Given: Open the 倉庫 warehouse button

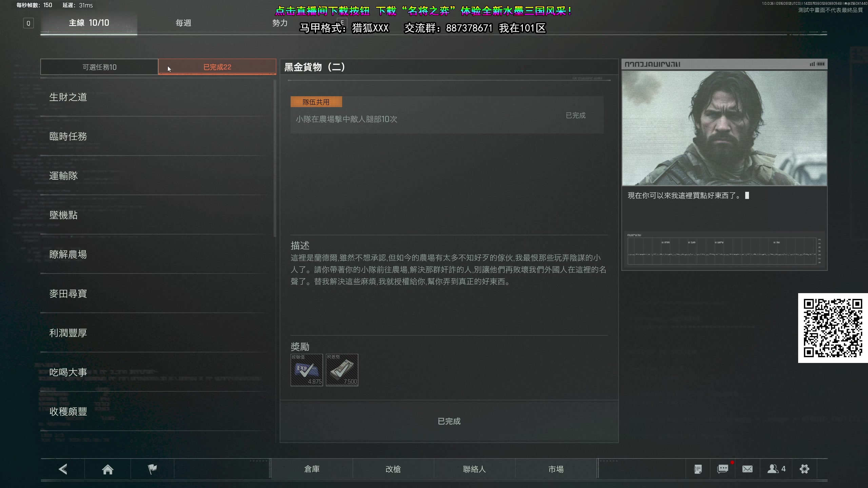Looking at the screenshot, I should 312,469.
